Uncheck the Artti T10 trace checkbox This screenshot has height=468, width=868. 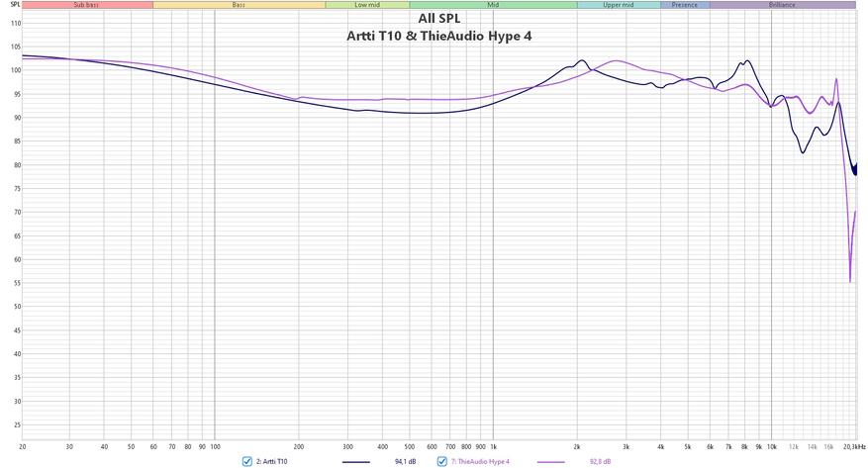246,461
